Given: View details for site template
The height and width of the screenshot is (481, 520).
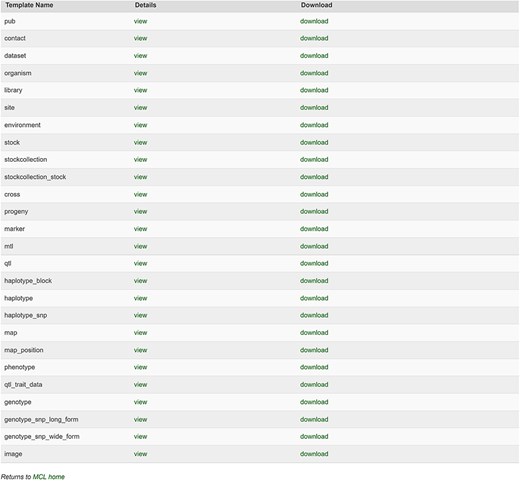Looking at the screenshot, I should tap(140, 108).
